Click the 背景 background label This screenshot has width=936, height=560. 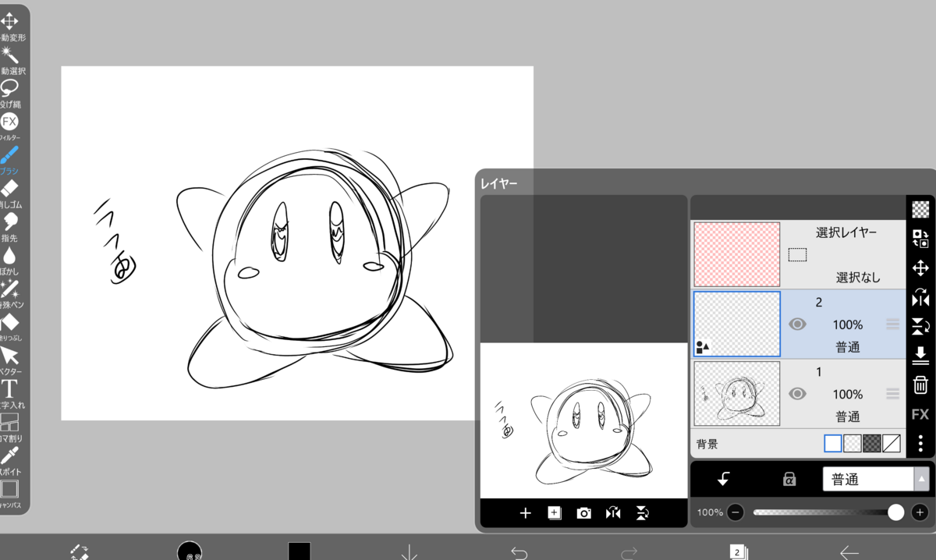point(707,444)
